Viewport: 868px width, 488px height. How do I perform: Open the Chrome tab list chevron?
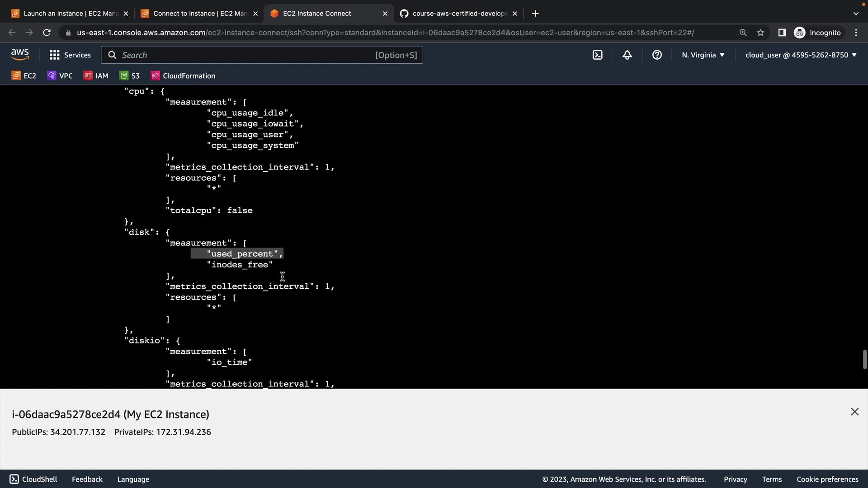[x=855, y=14]
